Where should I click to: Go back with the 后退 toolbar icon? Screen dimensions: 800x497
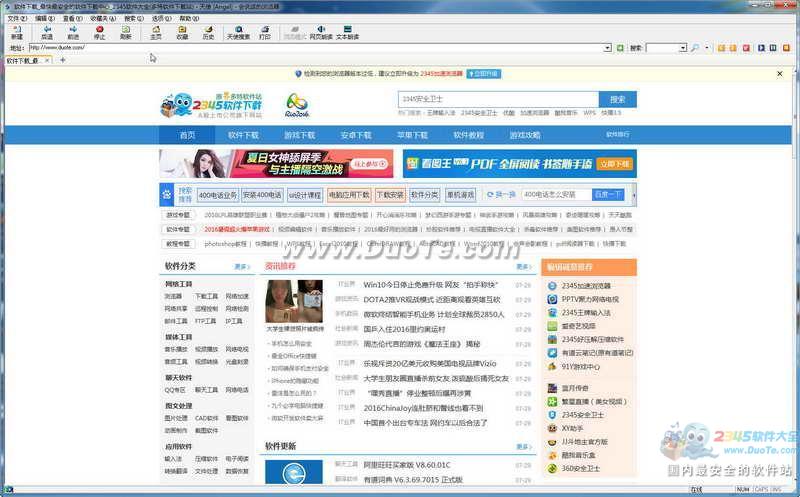coord(47,33)
